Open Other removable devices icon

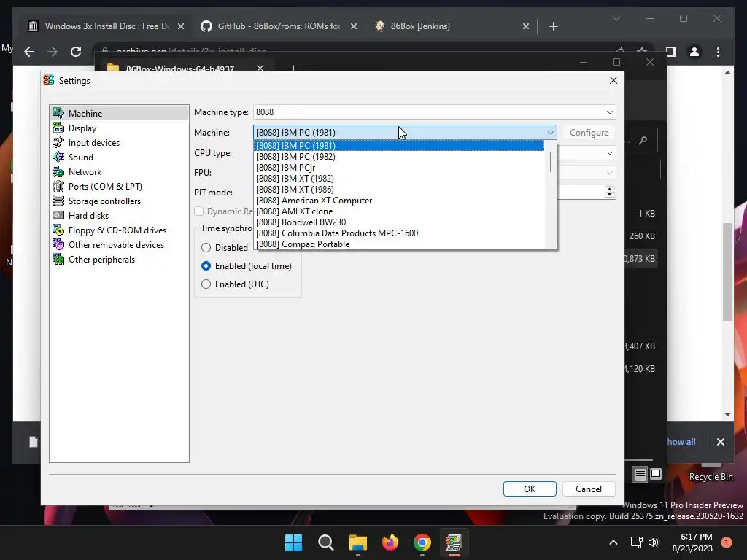click(x=58, y=244)
